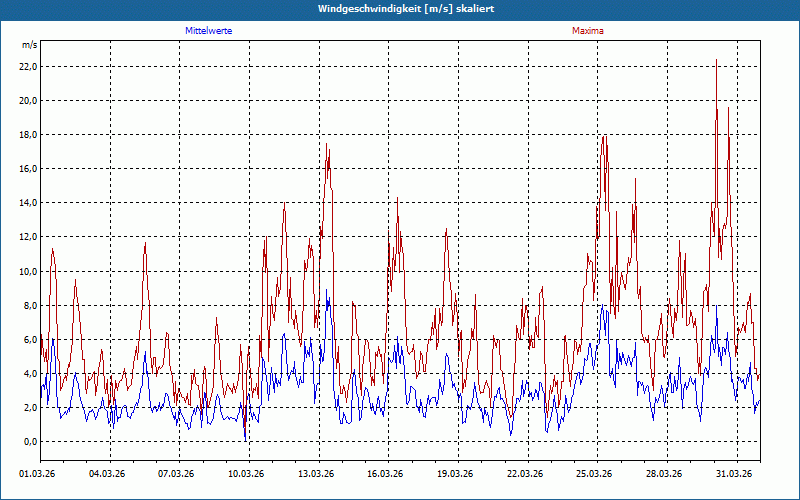The width and height of the screenshot is (800, 500).
Task: Click the 6,0 y-axis value
Action: click(x=30, y=340)
